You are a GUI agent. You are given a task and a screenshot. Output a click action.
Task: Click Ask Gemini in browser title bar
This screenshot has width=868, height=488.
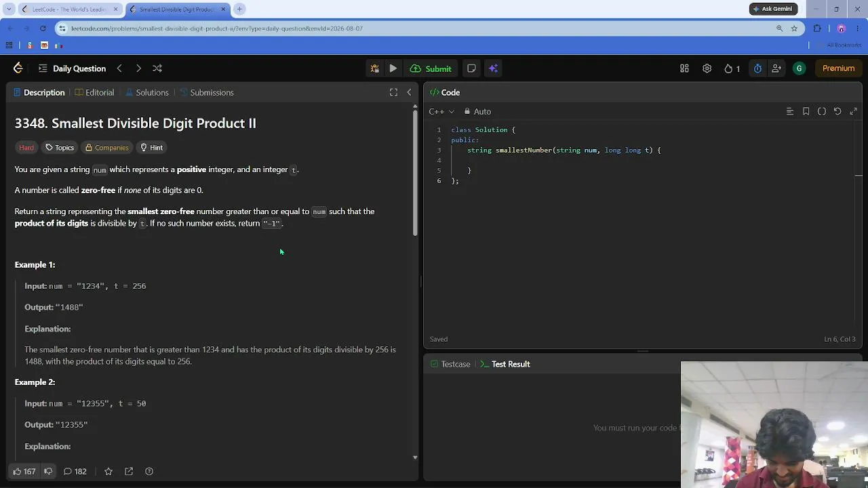pyautogui.click(x=773, y=9)
